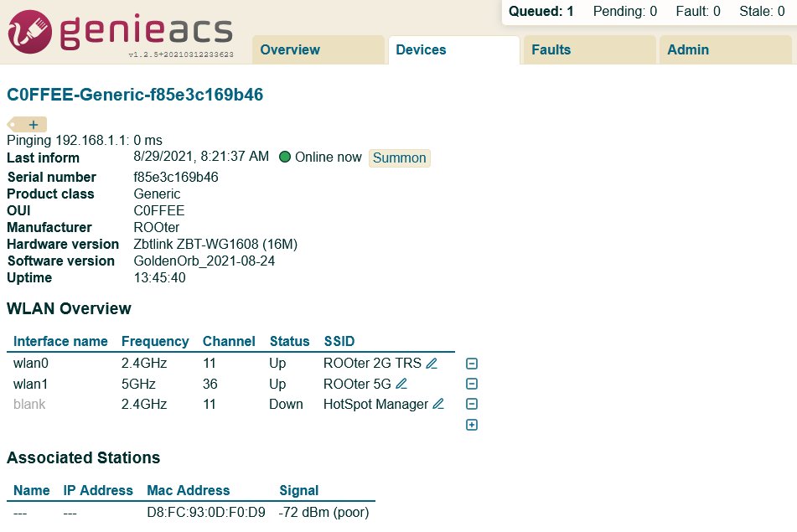
Task: Click the ROOter 2G TRS SSID text
Action: click(x=373, y=364)
